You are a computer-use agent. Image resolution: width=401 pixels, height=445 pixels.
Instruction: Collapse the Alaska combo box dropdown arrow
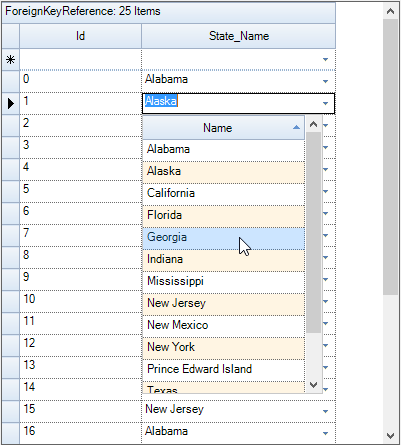tap(326, 103)
